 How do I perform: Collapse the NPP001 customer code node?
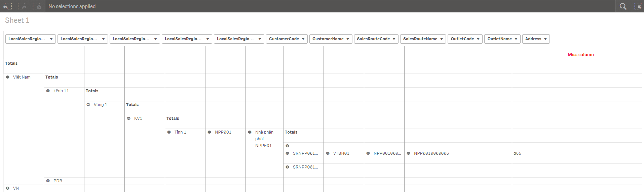coord(210,132)
